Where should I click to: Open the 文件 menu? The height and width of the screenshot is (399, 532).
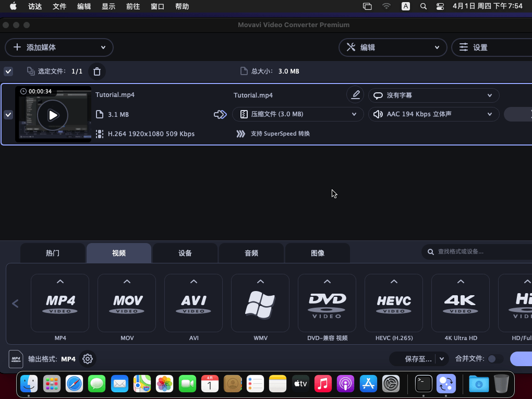click(59, 6)
